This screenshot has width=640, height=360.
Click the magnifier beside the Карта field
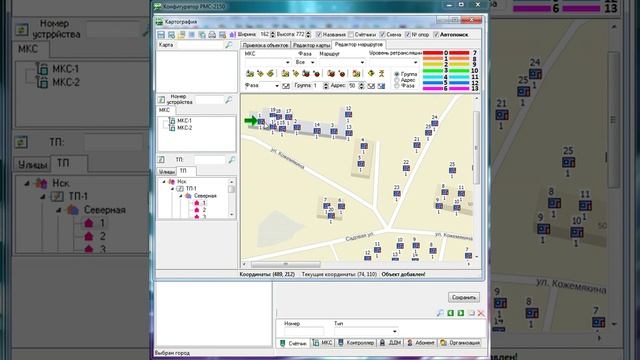point(229,45)
